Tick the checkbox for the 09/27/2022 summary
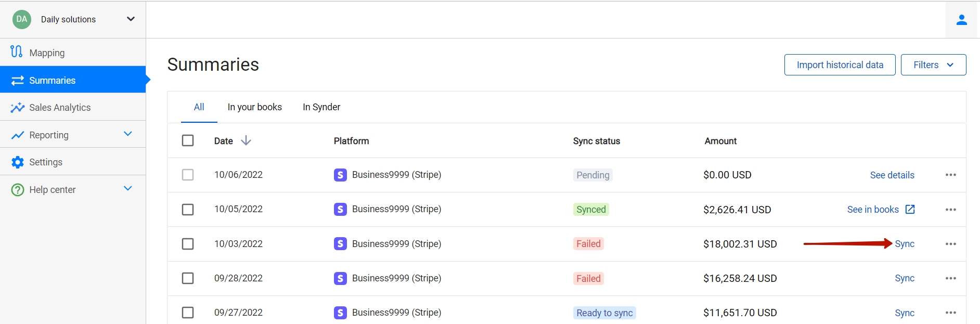980x324 pixels. tap(188, 313)
